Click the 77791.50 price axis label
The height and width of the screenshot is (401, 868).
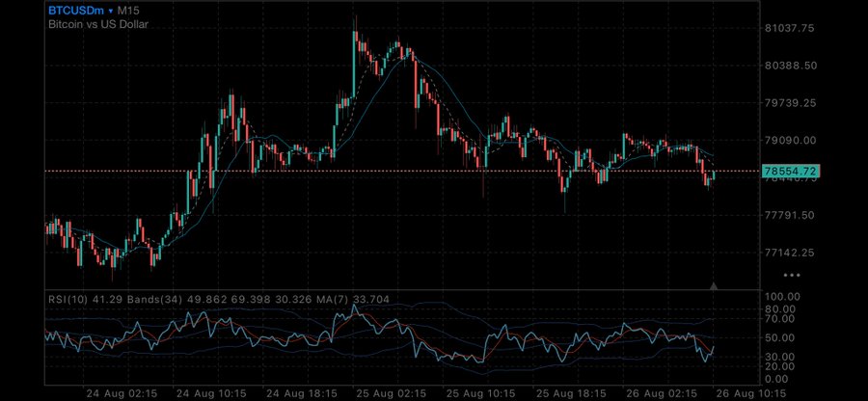789,215
